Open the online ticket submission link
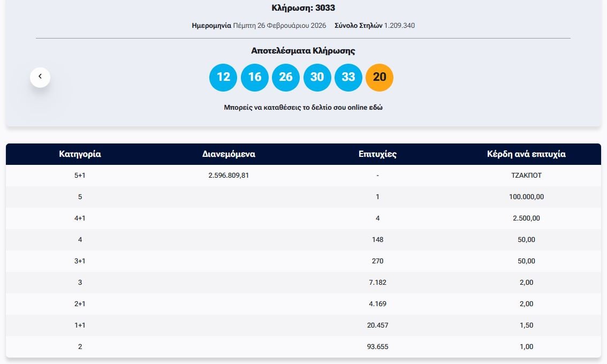Screen dimensions: 607x364 (303, 107)
